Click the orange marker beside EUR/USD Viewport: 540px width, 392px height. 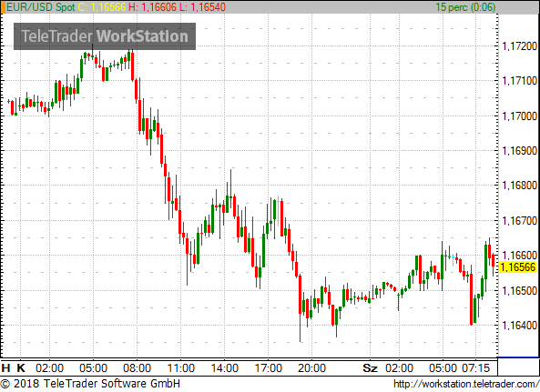3,7
